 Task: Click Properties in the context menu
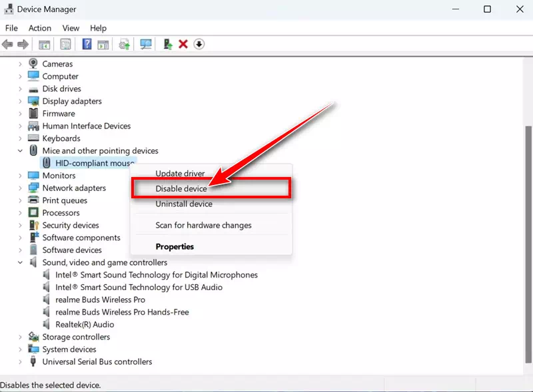click(175, 247)
